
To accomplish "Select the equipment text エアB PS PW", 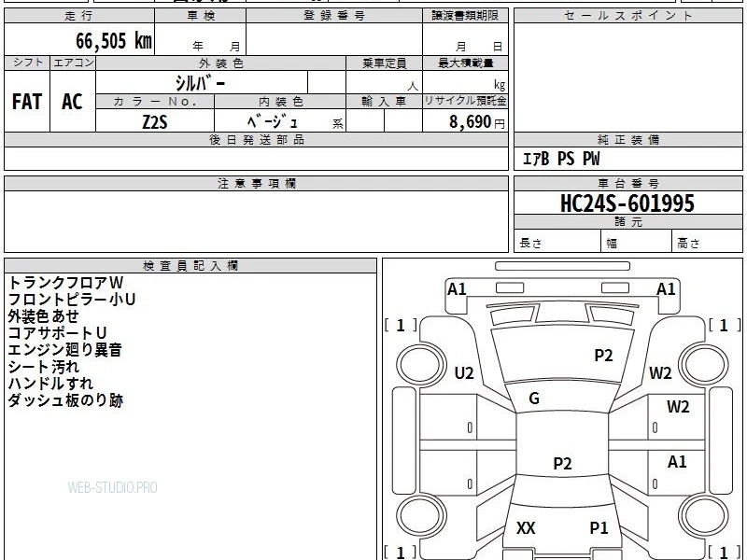I will (x=561, y=159).
